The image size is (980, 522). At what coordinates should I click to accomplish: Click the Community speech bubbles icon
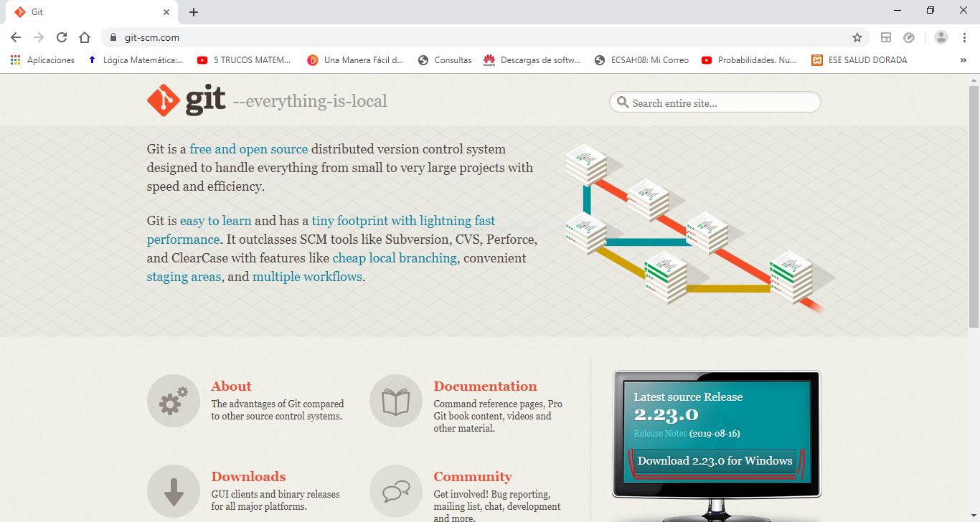click(396, 491)
